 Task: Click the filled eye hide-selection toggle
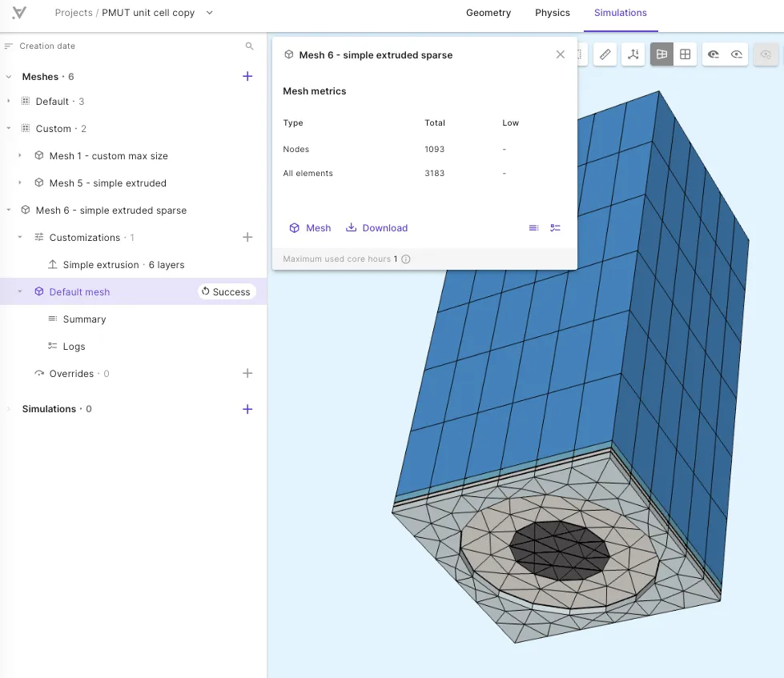pos(714,54)
